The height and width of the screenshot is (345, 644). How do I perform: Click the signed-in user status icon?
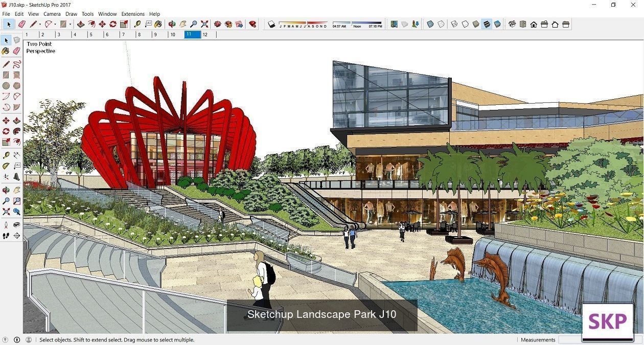pyautogui.click(x=28, y=339)
